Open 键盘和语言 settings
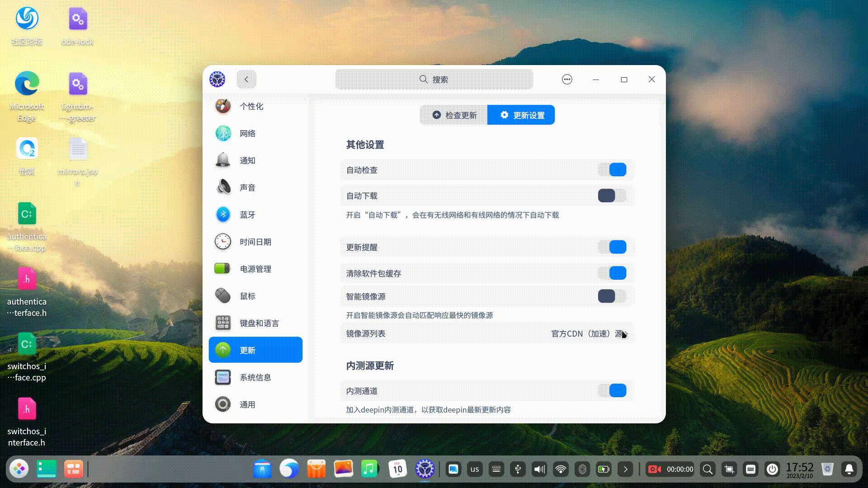The image size is (868, 488). tap(255, 323)
